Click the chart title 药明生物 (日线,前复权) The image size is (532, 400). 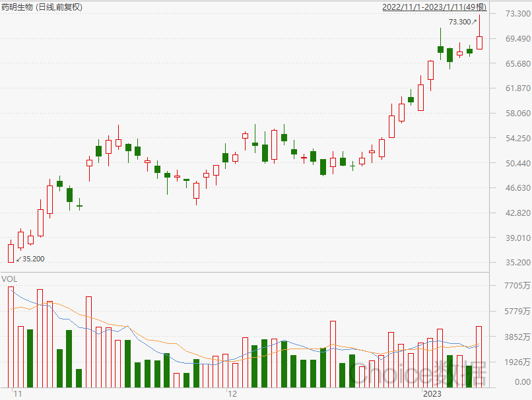[x=42, y=7]
